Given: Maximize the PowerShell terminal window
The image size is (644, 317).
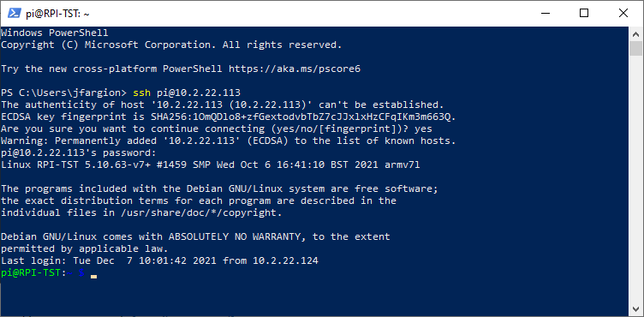Looking at the screenshot, I should click(x=584, y=13).
